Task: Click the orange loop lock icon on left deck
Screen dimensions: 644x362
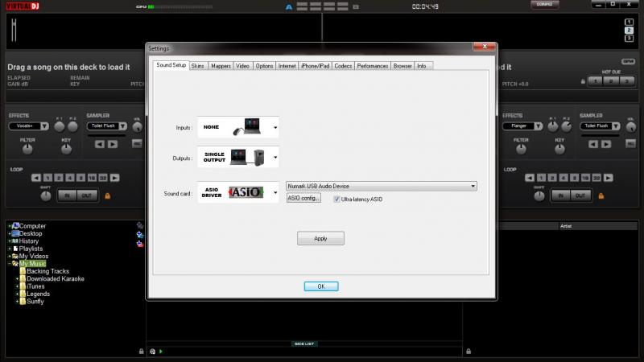Action: pos(105,195)
